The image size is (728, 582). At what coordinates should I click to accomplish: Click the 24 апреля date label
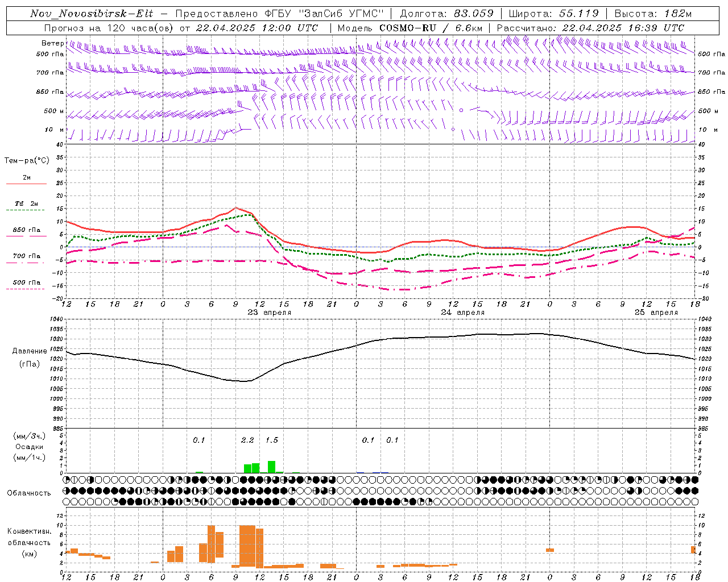click(463, 312)
